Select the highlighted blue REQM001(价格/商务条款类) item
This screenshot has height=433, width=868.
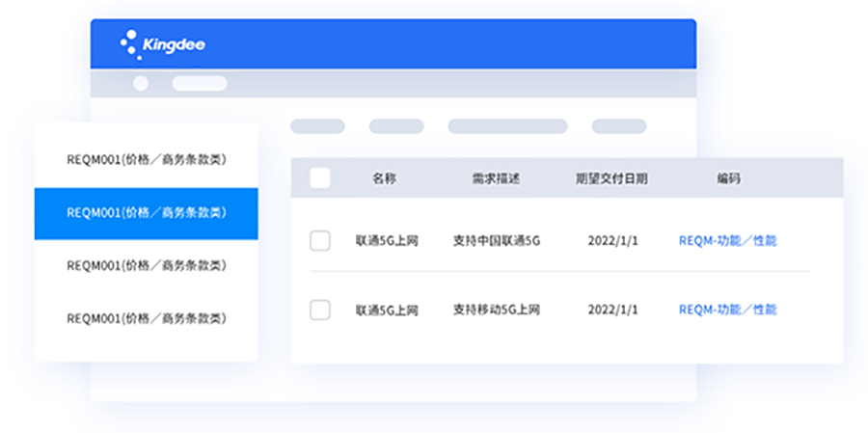click(x=147, y=213)
